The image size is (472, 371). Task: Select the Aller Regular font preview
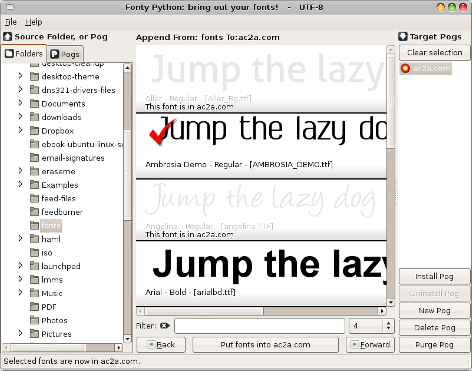click(261, 79)
